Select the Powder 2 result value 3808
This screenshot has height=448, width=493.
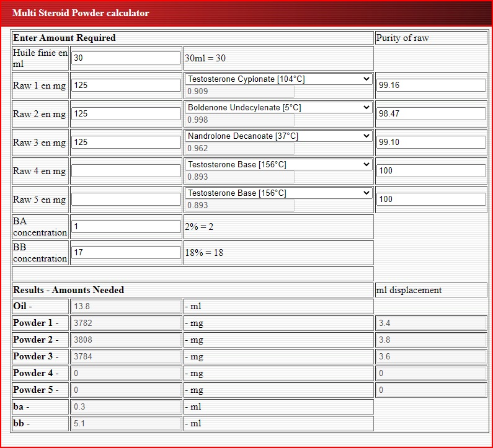(126, 340)
